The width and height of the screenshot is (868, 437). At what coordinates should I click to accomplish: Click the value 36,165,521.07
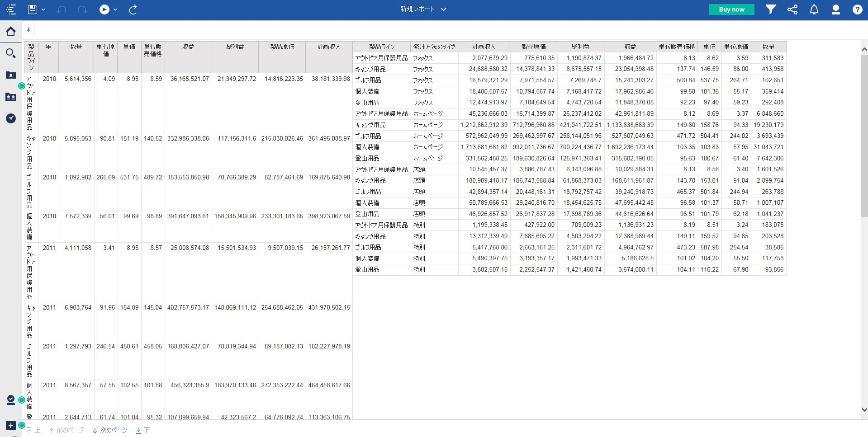point(190,79)
